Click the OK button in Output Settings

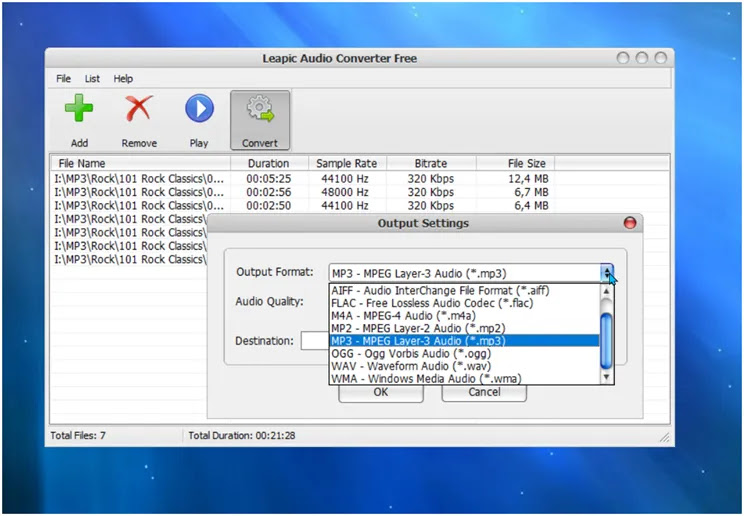point(381,393)
